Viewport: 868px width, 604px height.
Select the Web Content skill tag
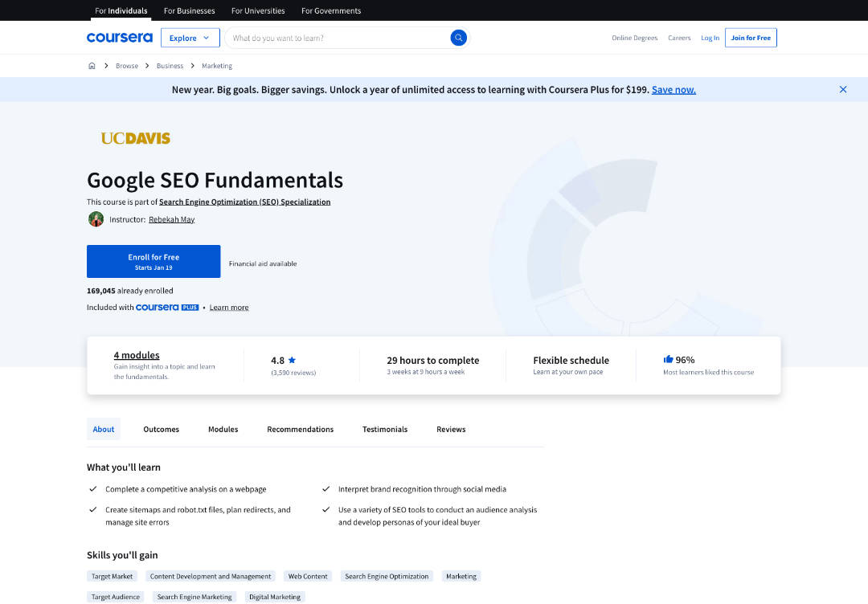308,576
